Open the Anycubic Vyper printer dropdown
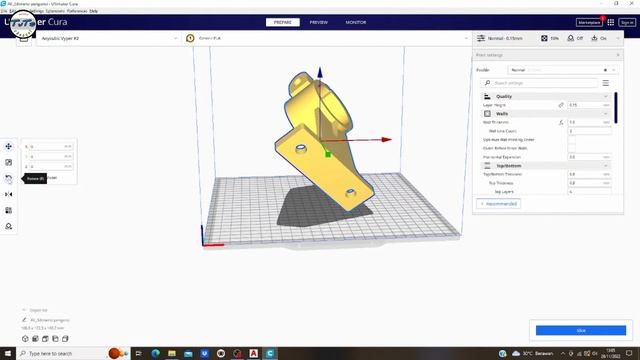Screen dimensions: 640x360 click(x=109, y=38)
